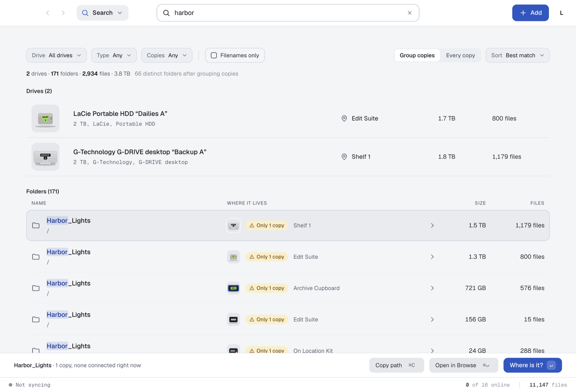The width and height of the screenshot is (576, 392).
Task: Focus the harbor search input field
Action: point(288,13)
